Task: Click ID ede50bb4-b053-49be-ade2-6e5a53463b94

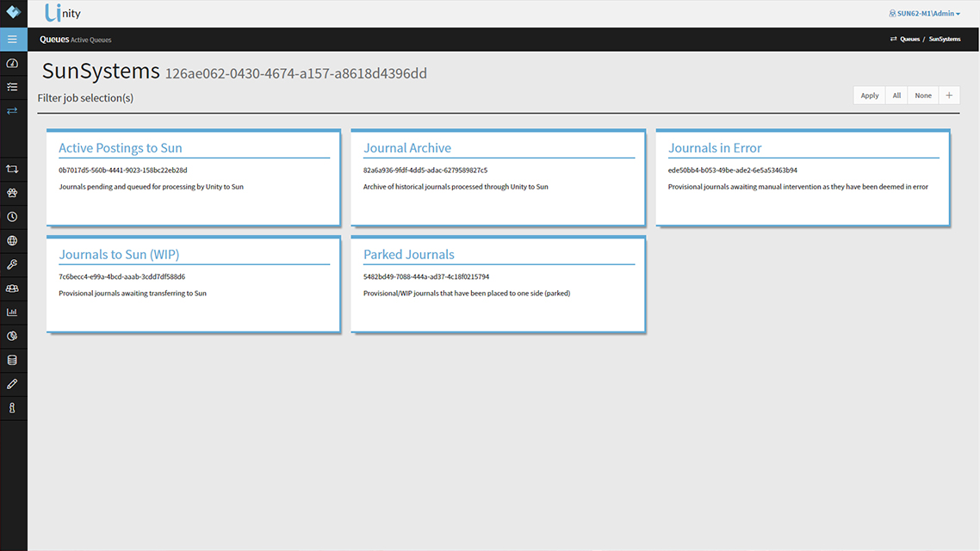Action: 733,170
